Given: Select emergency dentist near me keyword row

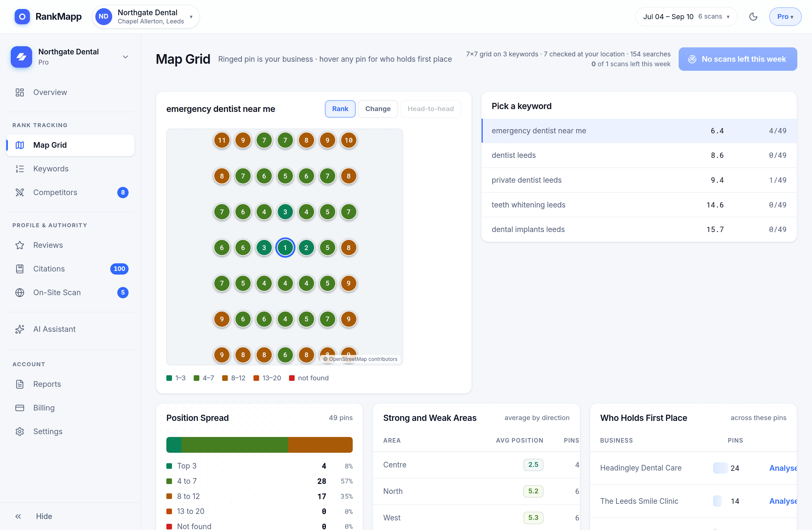Looking at the screenshot, I should pos(639,131).
